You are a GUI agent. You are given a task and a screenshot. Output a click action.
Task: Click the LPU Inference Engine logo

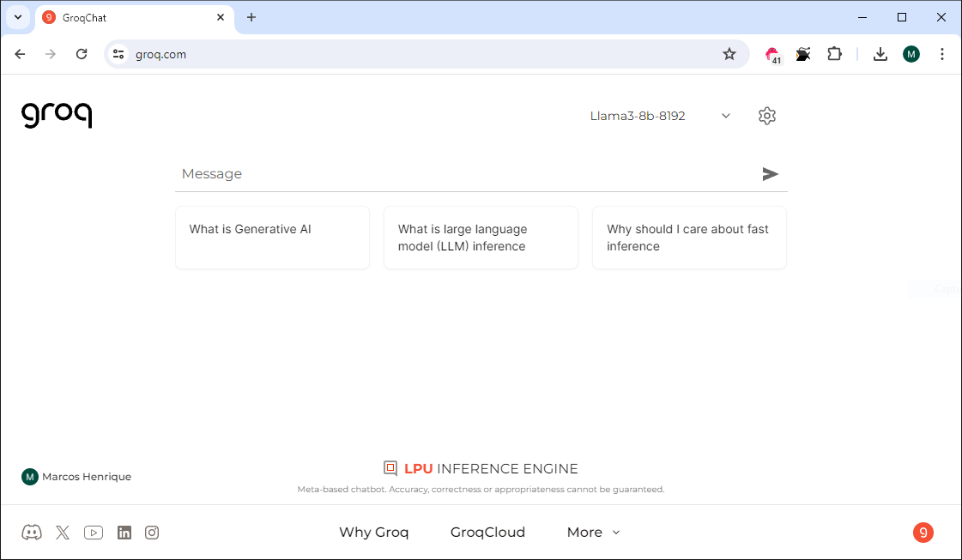481,468
